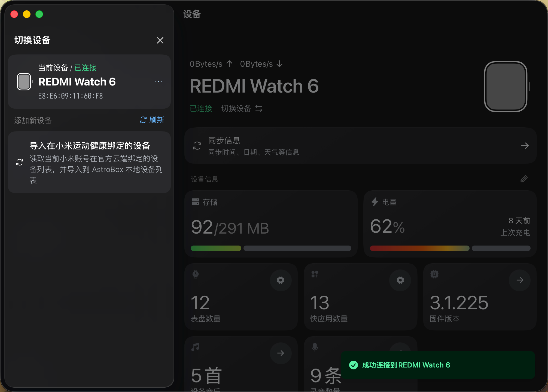Click the 成功连接到 REDMI Watch 6 notification
Screen dimensions: 548x392
[438, 365]
